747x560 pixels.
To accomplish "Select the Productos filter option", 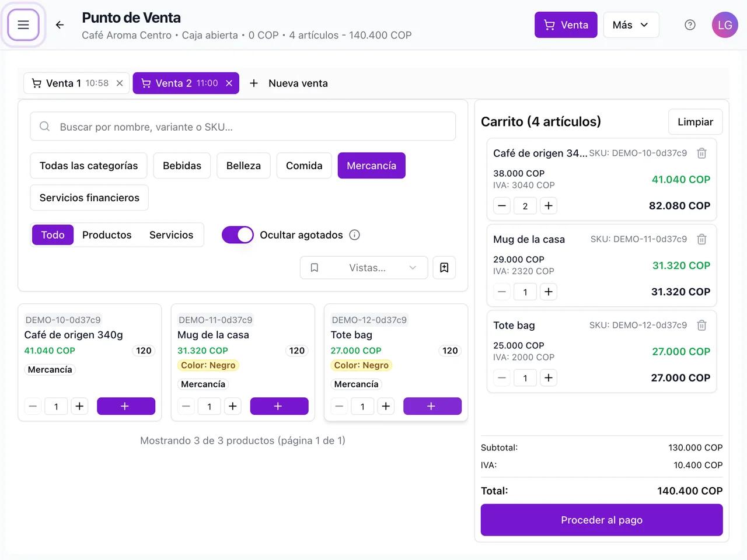I will pyautogui.click(x=107, y=235).
